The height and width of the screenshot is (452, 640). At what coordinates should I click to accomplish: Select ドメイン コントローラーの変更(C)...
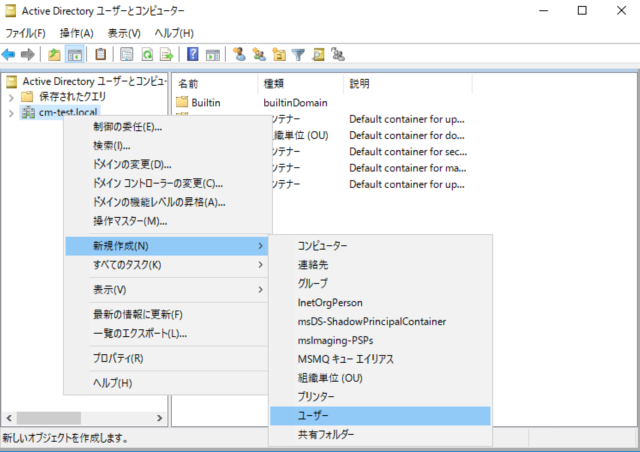[x=167, y=183]
